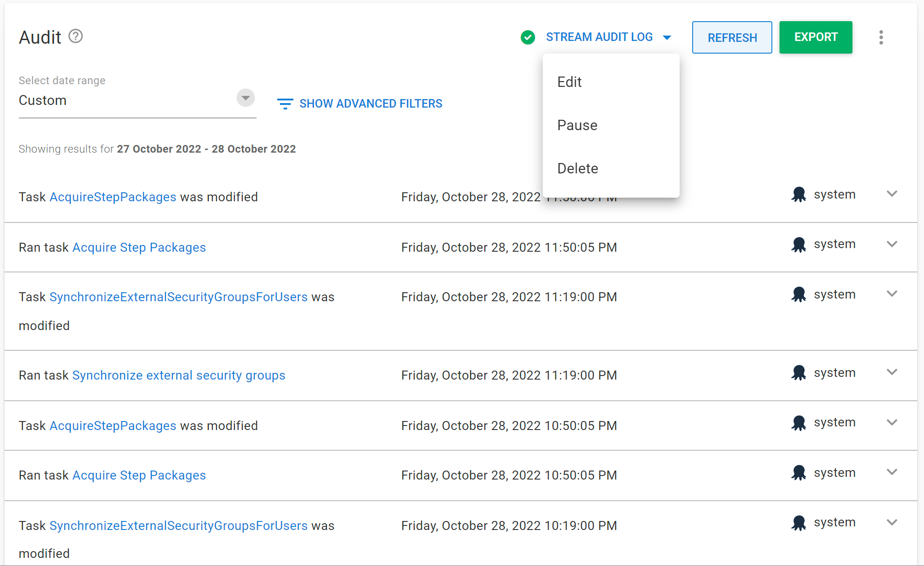This screenshot has width=924, height=566.
Task: Expand the 10:50:05 PM Ran task entry
Action: coord(892,472)
